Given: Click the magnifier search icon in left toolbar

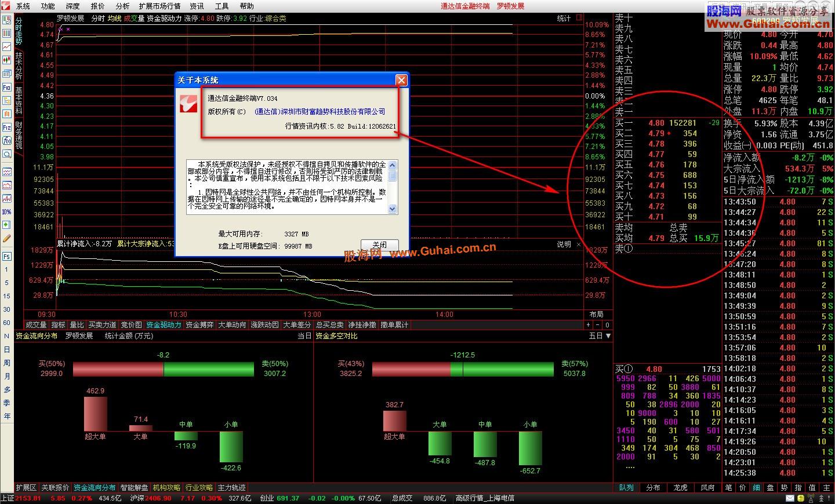Looking at the screenshot, I should (x=7, y=154).
